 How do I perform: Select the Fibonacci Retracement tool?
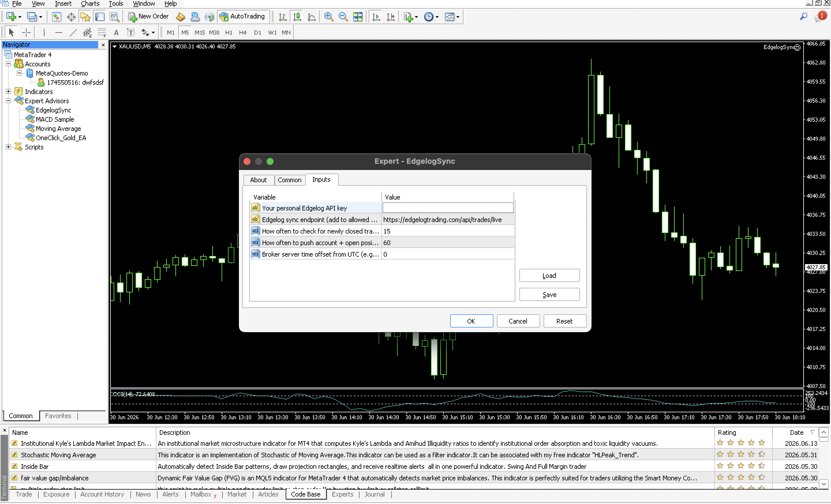102,32
